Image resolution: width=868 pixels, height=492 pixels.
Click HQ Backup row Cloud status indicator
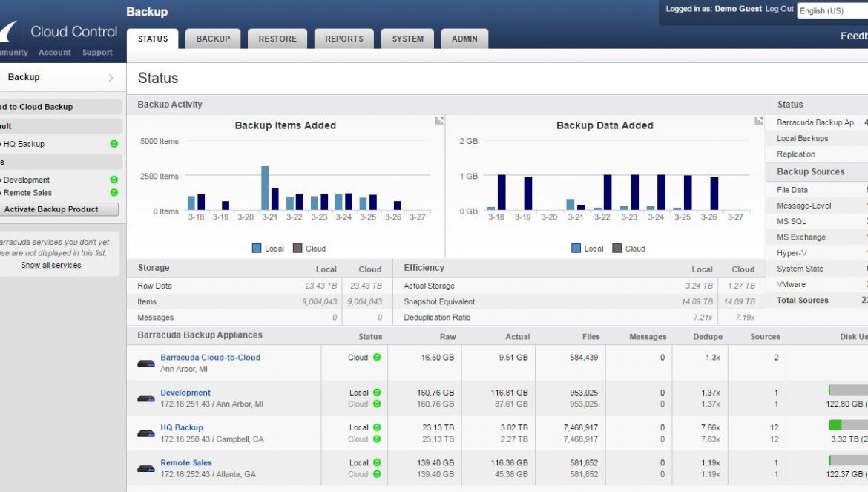[377, 439]
